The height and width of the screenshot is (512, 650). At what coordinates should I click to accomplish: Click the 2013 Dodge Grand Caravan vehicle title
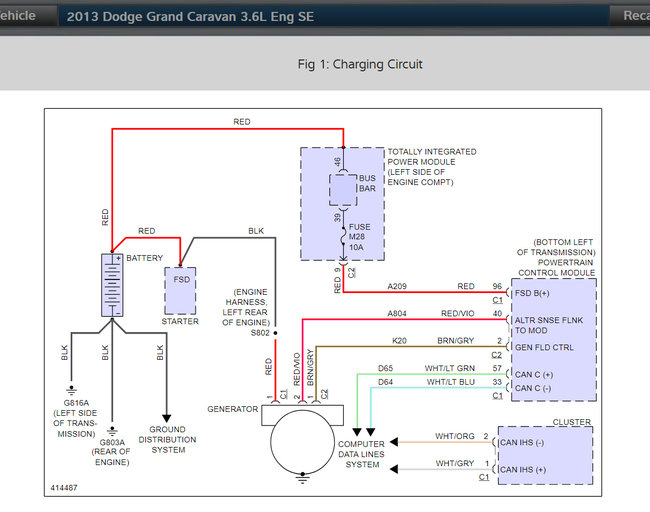(x=190, y=17)
